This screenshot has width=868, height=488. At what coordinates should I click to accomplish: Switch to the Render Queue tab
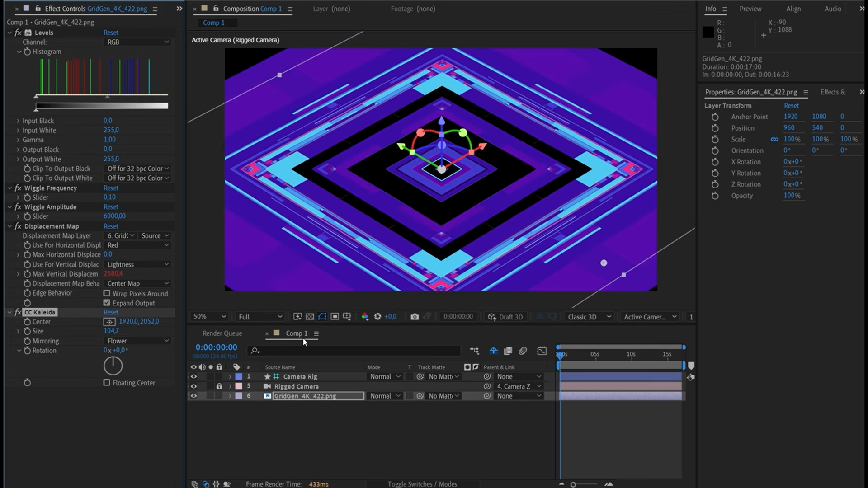pos(222,333)
